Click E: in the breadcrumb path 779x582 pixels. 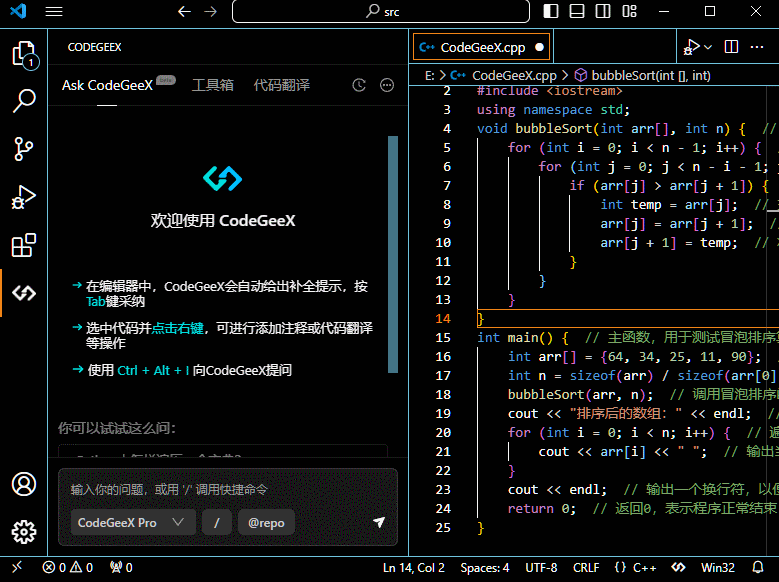[430, 76]
